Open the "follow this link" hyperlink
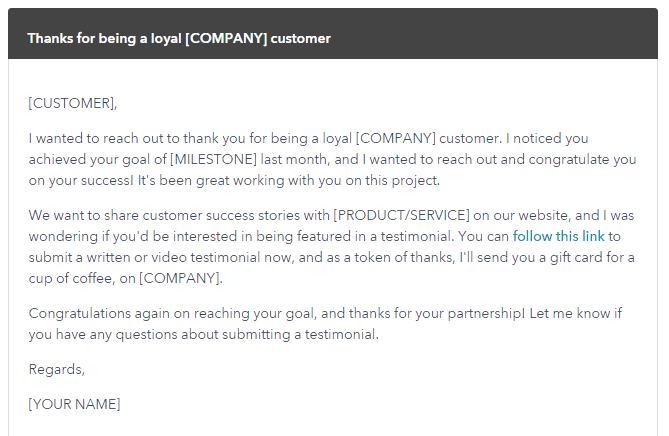This screenshot has height=436, width=669. coord(558,236)
